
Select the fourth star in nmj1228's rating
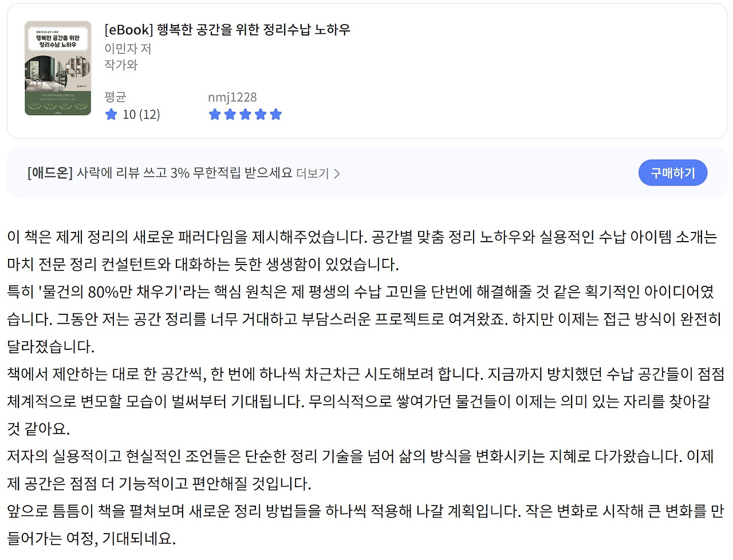[x=261, y=114]
